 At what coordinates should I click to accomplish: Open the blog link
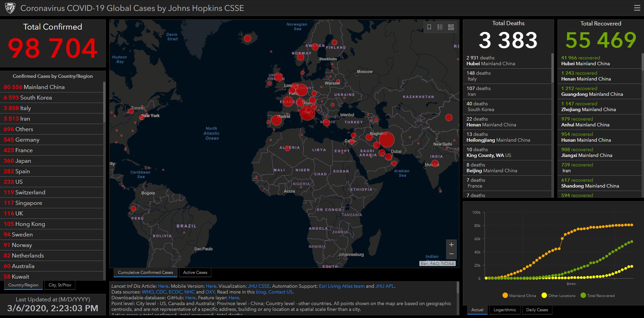(x=261, y=292)
